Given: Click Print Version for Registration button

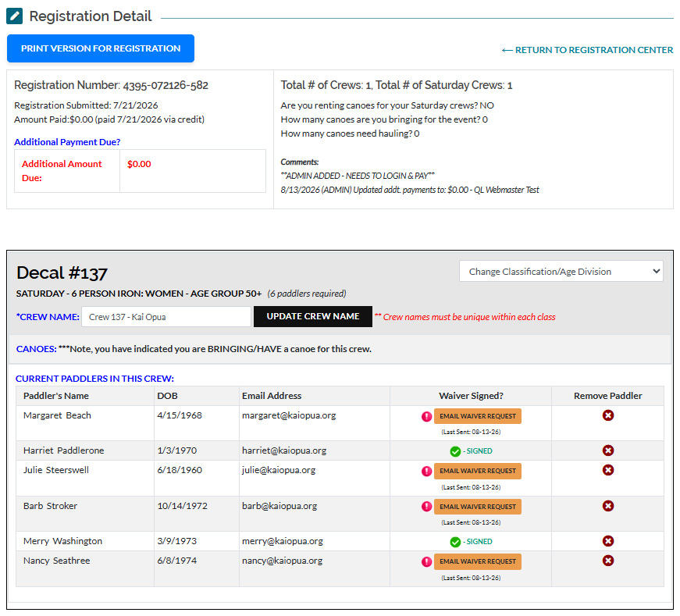Looking at the screenshot, I should tap(101, 48).
